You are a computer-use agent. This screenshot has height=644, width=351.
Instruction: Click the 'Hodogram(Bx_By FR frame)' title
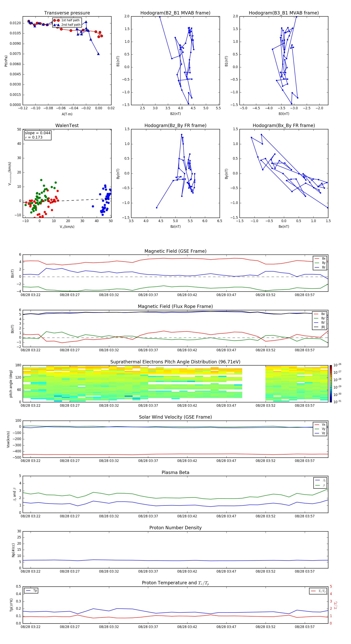pyautogui.click(x=284, y=125)
